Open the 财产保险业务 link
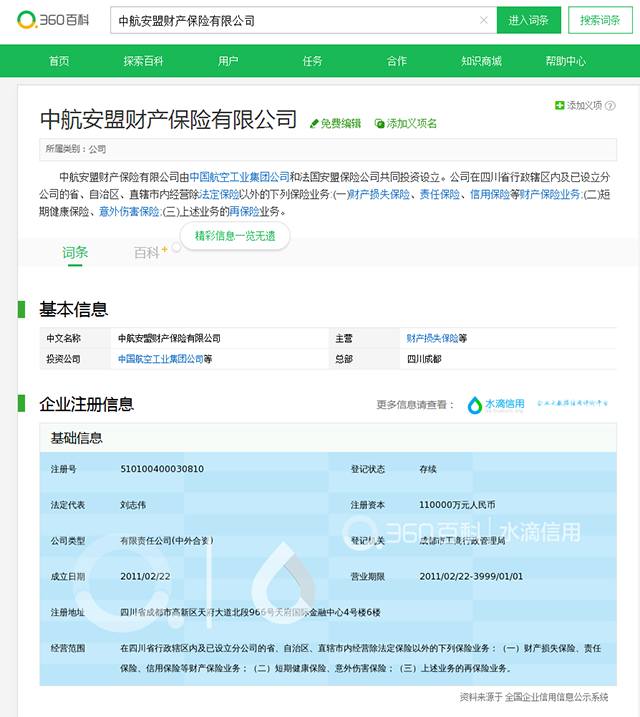This screenshot has width=640, height=717. point(550,194)
